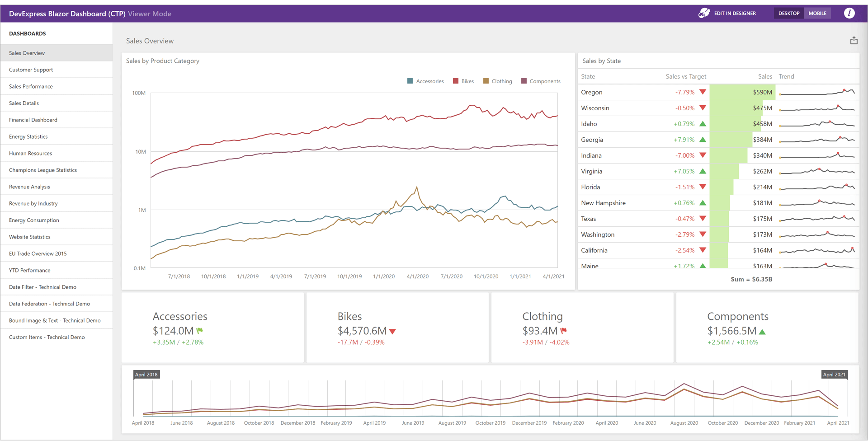Click the red decline triangle next to Oregon

click(x=702, y=92)
